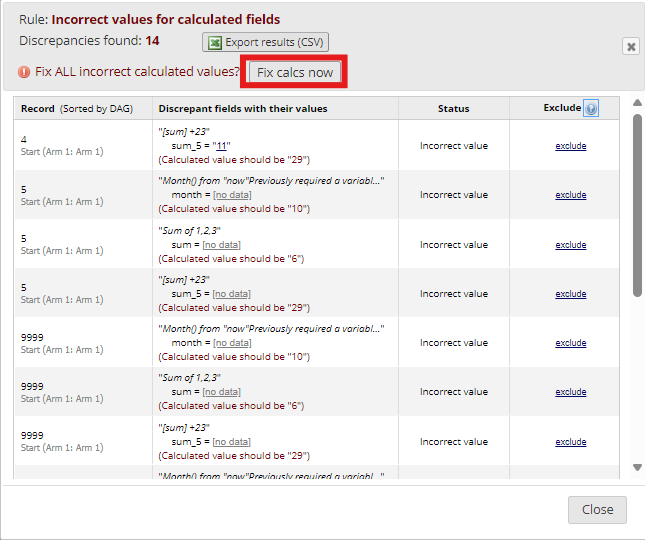This screenshot has width=645, height=540.
Task: Click the Status column header
Action: pyautogui.click(x=453, y=109)
